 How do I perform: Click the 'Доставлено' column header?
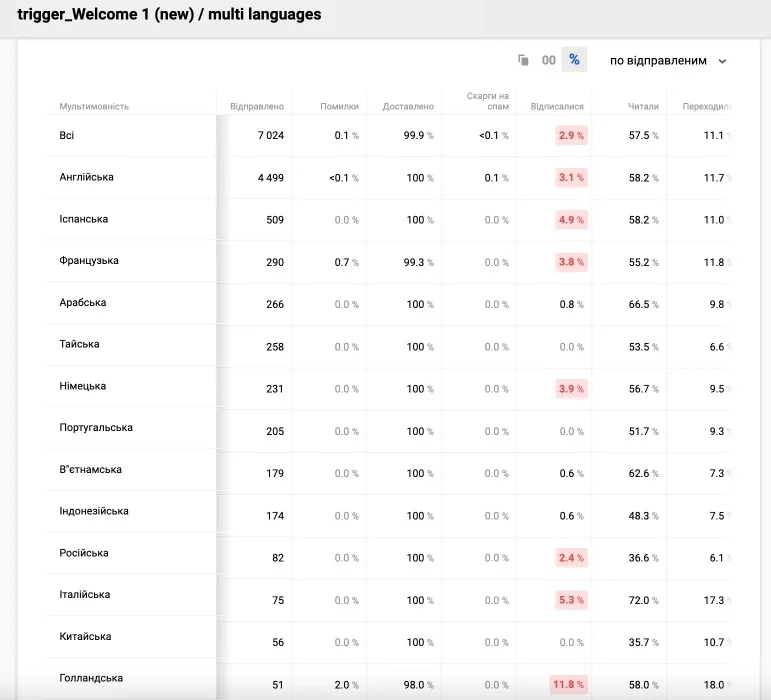pyautogui.click(x=408, y=106)
